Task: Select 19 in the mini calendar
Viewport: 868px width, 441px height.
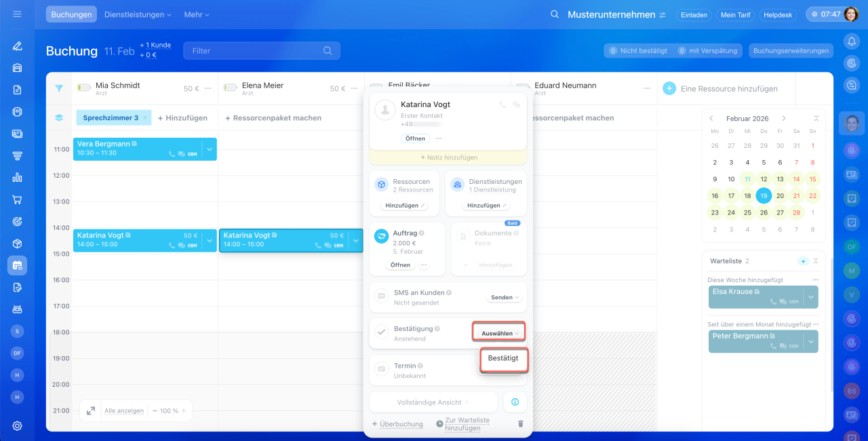Action: (764, 196)
